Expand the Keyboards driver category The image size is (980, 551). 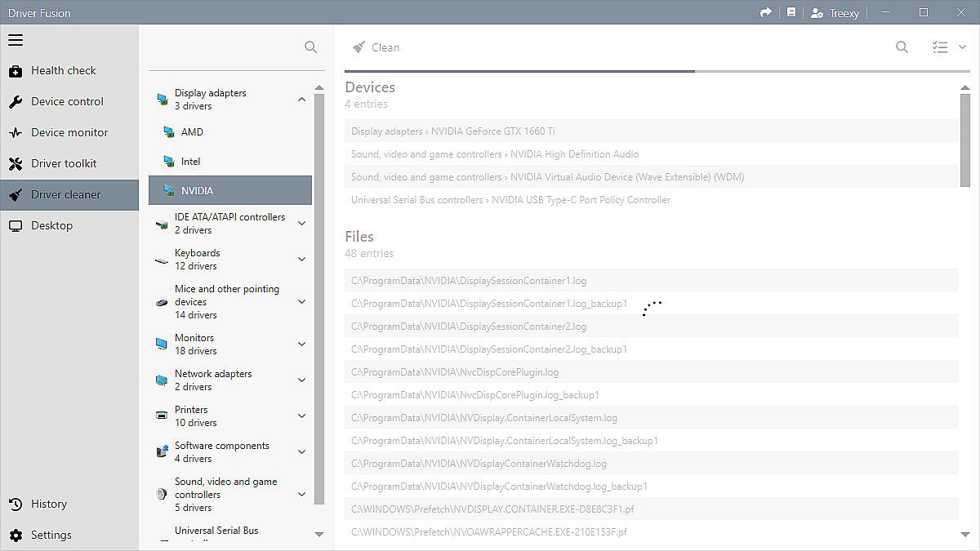301,260
